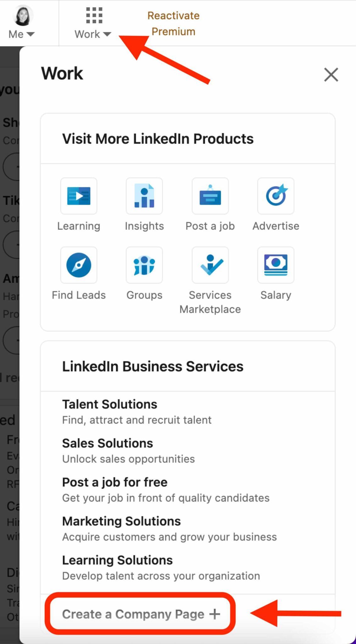356x644 pixels.
Task: Click the Services Marketplace icon
Action: click(x=210, y=265)
